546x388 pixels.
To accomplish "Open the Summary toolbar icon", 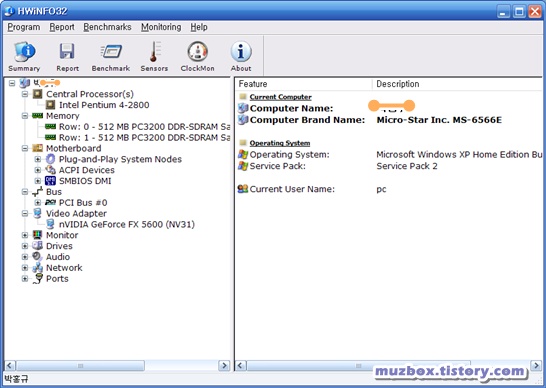I will pos(24,52).
